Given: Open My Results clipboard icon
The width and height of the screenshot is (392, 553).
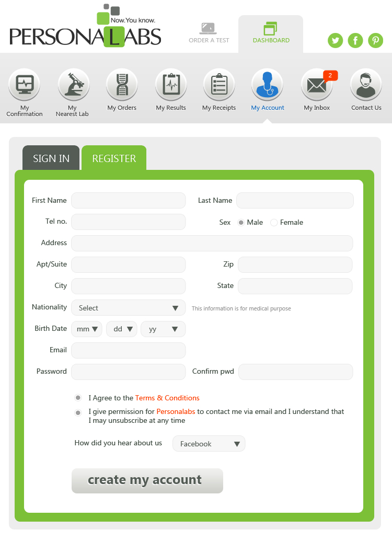Looking at the screenshot, I should coord(171,85).
